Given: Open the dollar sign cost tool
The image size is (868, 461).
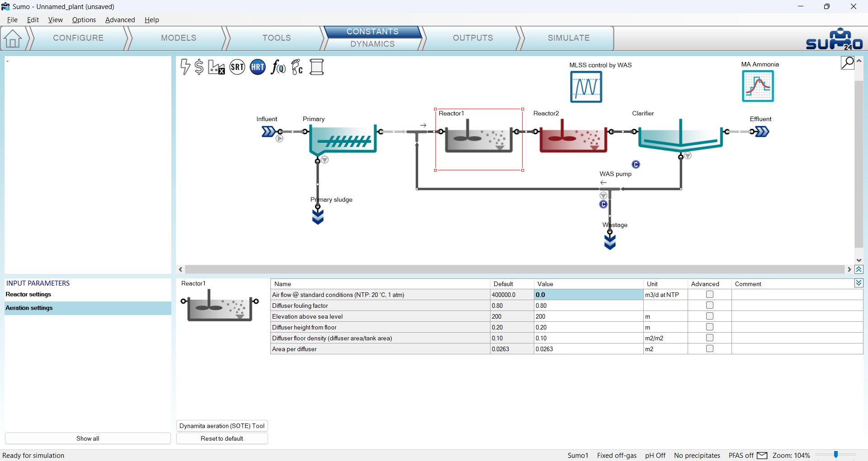Looking at the screenshot, I should tap(199, 67).
